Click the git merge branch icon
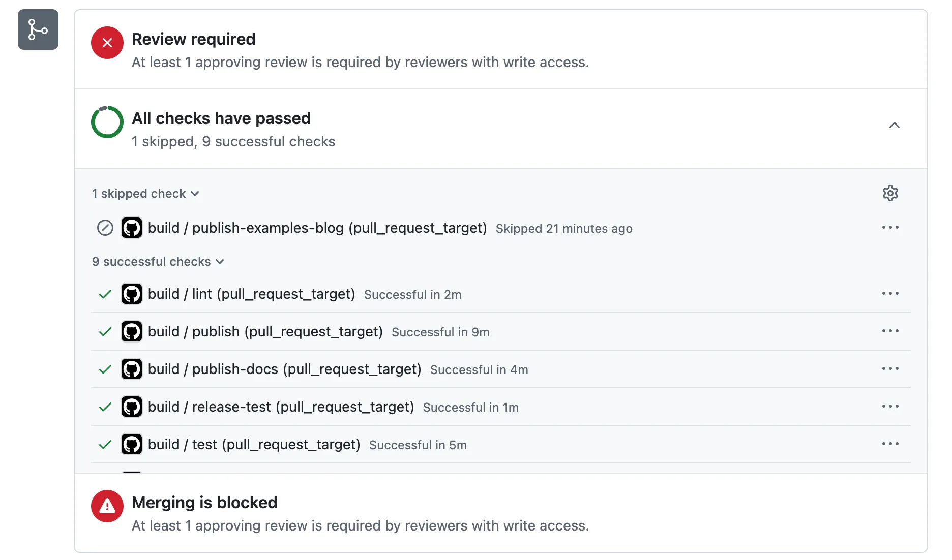 pos(38,29)
